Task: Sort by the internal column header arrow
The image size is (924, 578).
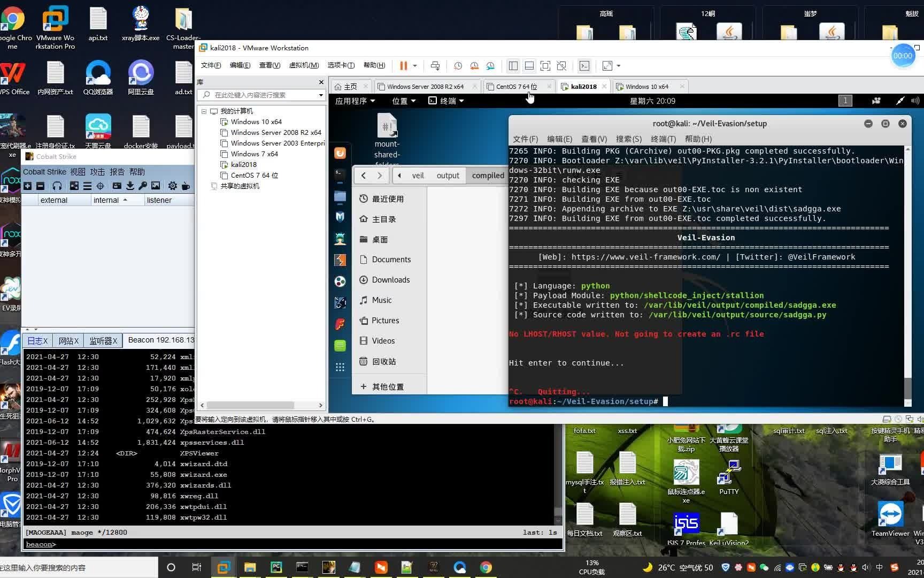Action: [125, 200]
